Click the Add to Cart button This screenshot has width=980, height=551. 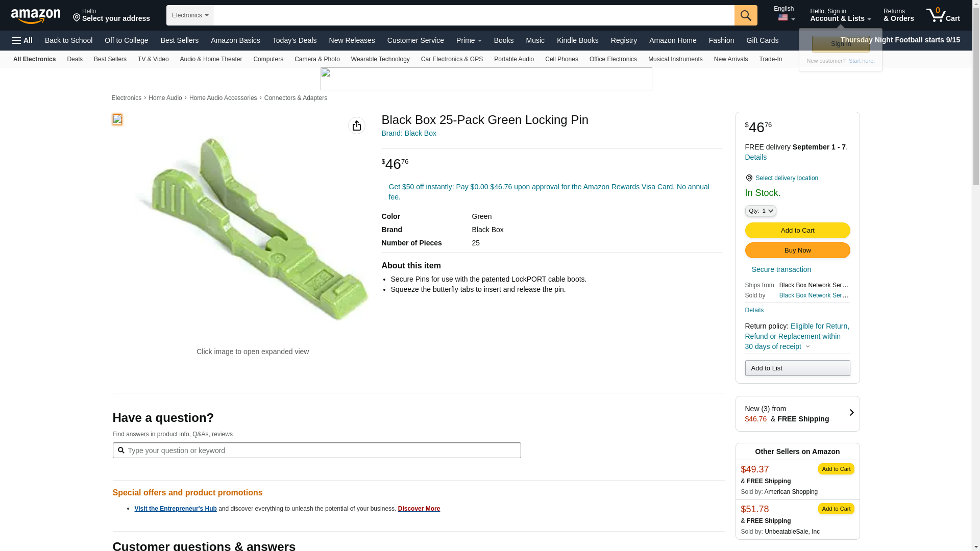click(797, 231)
